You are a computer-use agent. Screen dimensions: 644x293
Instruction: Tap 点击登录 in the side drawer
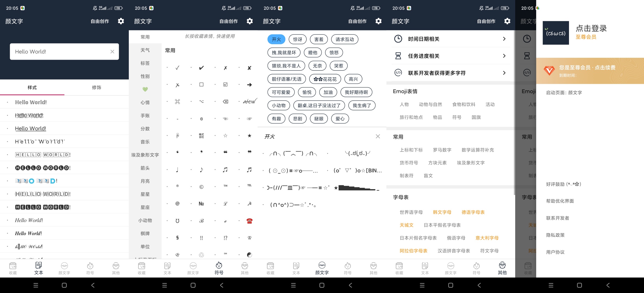591,28
